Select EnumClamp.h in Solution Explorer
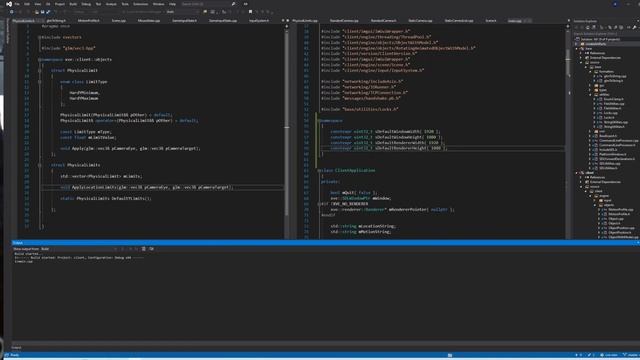The image size is (640, 360). tap(613, 99)
